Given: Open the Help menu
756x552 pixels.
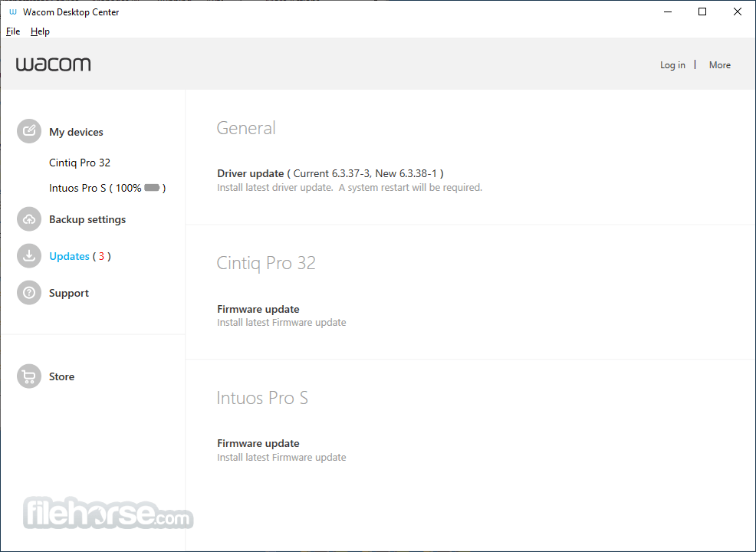Looking at the screenshot, I should [x=40, y=31].
